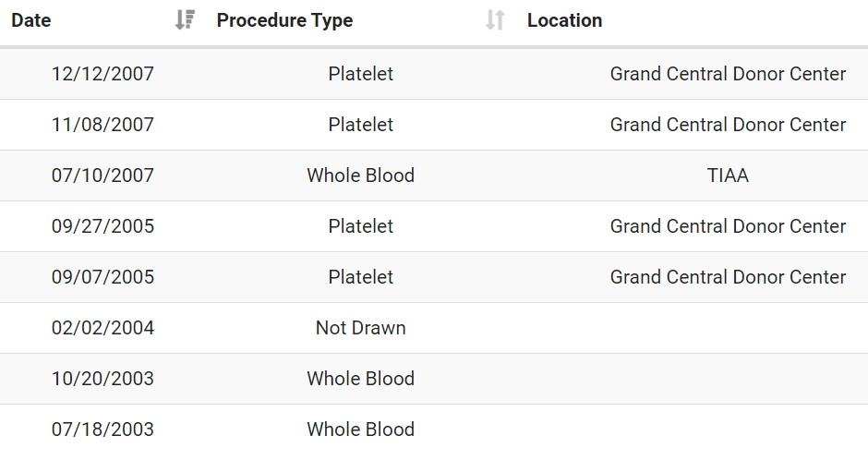Click the 07/10/2007 Whole Blood entry
The image size is (868, 460).
click(360, 176)
